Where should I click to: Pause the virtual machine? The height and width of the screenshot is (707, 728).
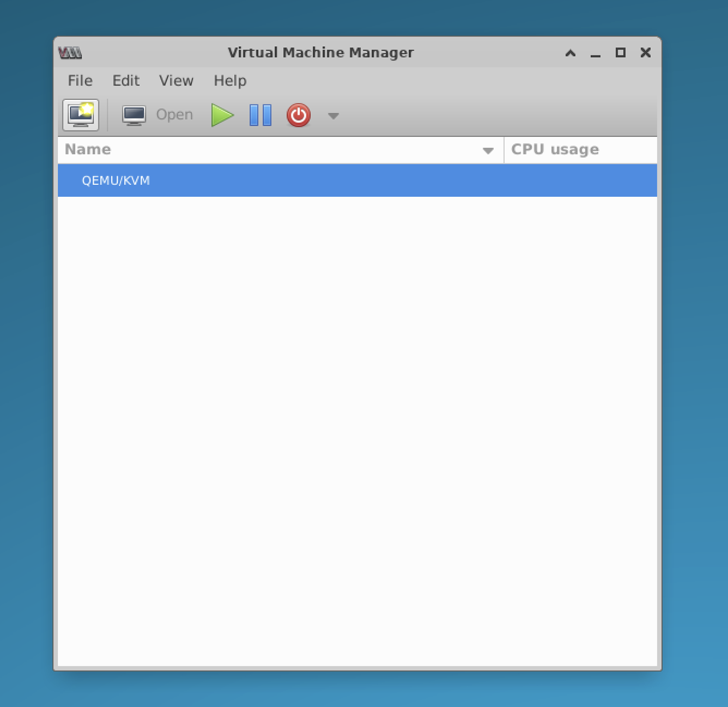(260, 115)
